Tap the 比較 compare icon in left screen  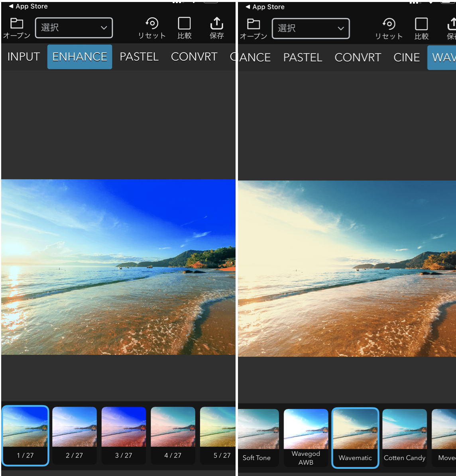[x=184, y=24]
